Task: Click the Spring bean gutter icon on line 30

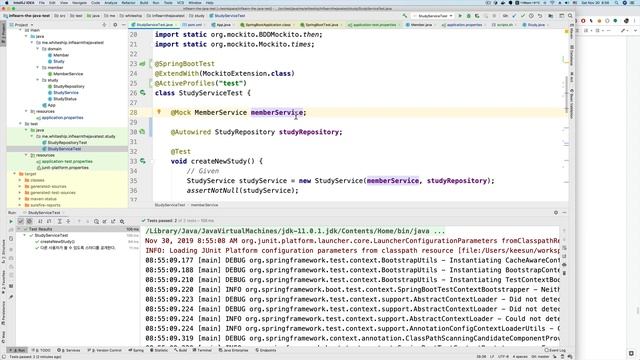Action: (x=143, y=132)
